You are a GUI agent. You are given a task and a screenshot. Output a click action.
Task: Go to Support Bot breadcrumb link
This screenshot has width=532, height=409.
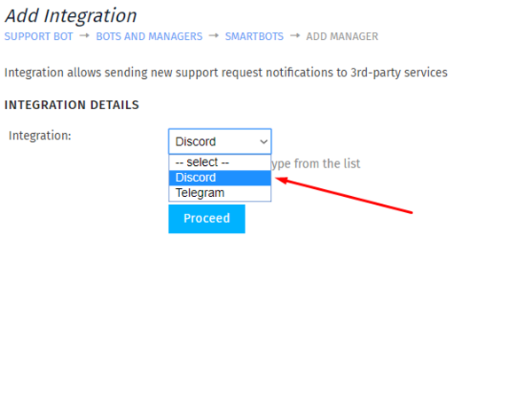[x=39, y=36]
